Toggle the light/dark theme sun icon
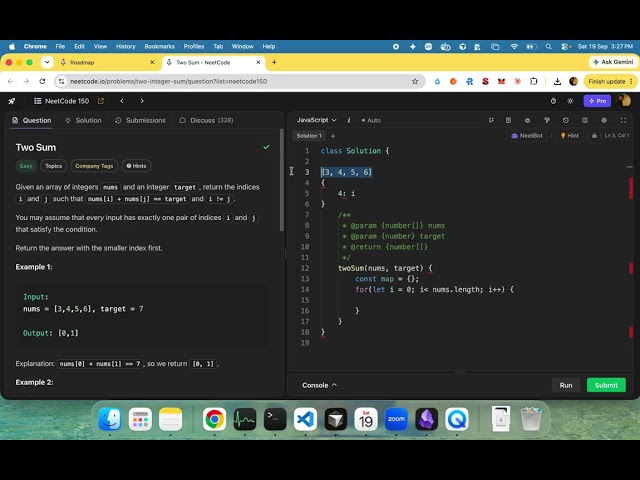Viewport: 640px width, 480px height. 570,101
